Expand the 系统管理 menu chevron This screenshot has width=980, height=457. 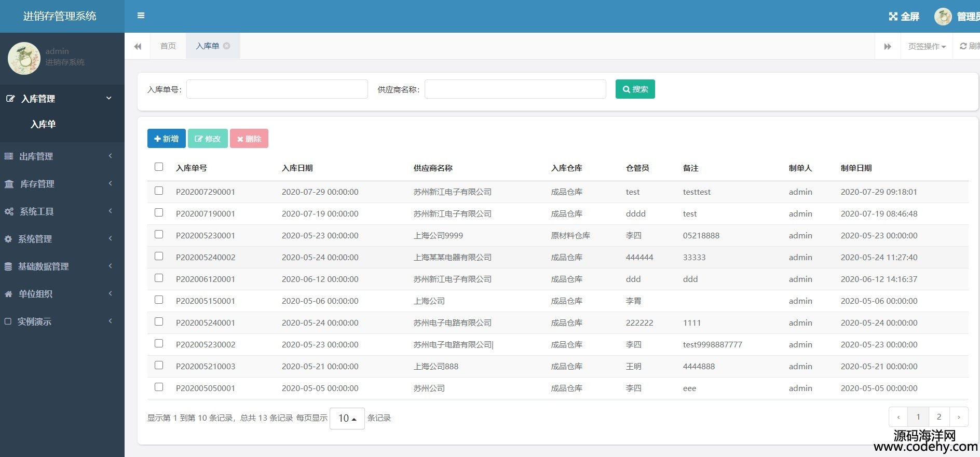pyautogui.click(x=110, y=238)
